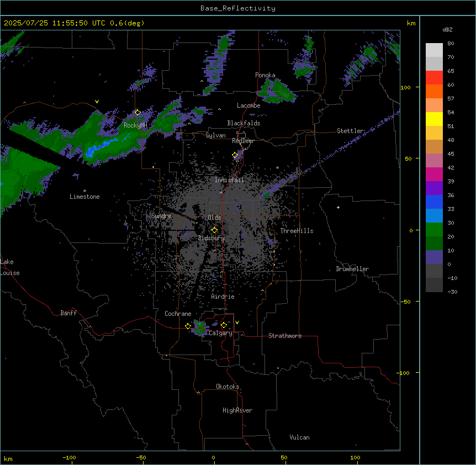The height and width of the screenshot is (465, 476).
Task: Click the dBZ legend heading
Action: click(447, 29)
